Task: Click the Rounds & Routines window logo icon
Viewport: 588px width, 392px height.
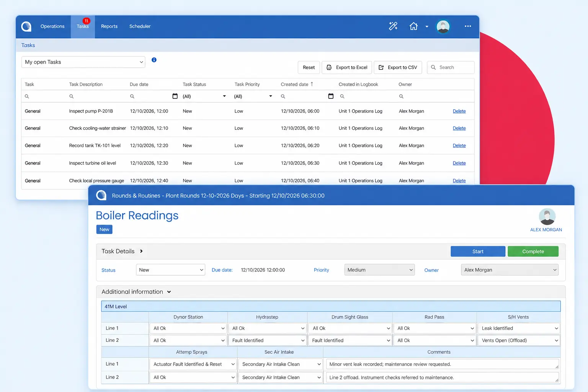Action: coord(101,196)
